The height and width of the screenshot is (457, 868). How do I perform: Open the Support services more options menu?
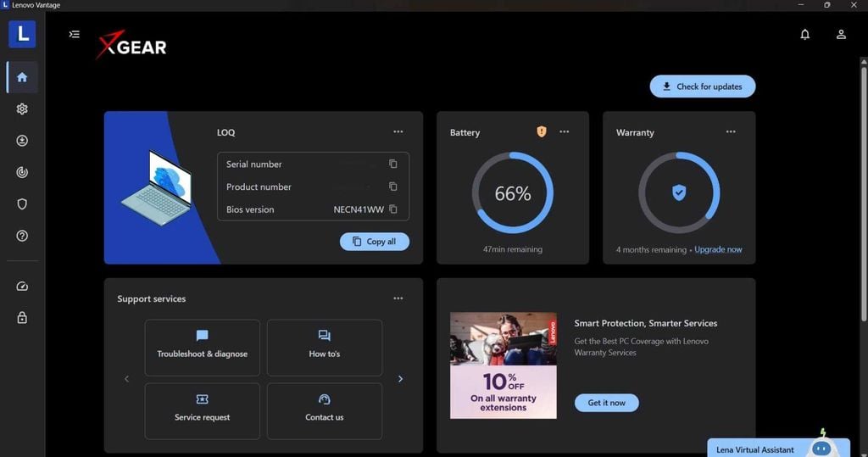(x=398, y=298)
